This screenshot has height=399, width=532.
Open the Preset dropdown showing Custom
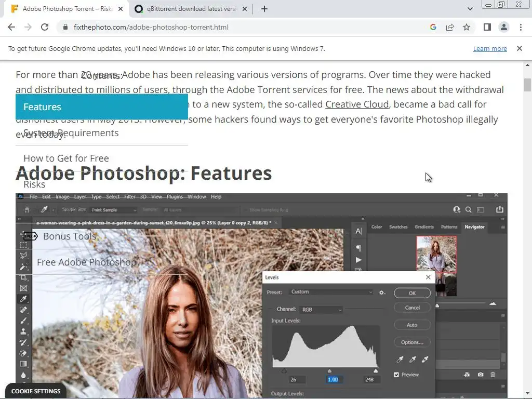331,292
